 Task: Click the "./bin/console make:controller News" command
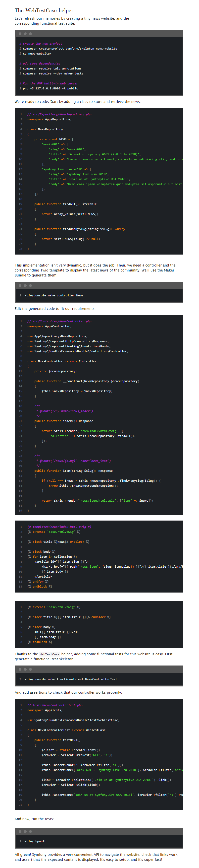(x=53, y=295)
